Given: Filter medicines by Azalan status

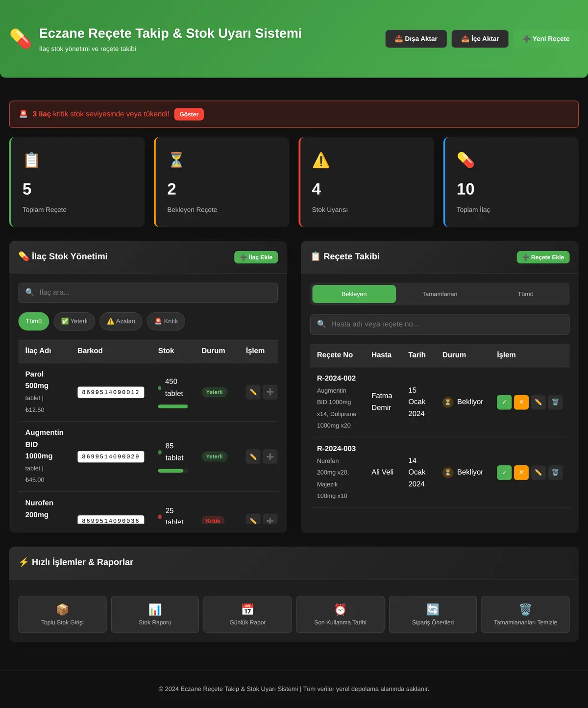Looking at the screenshot, I should [x=121, y=321].
